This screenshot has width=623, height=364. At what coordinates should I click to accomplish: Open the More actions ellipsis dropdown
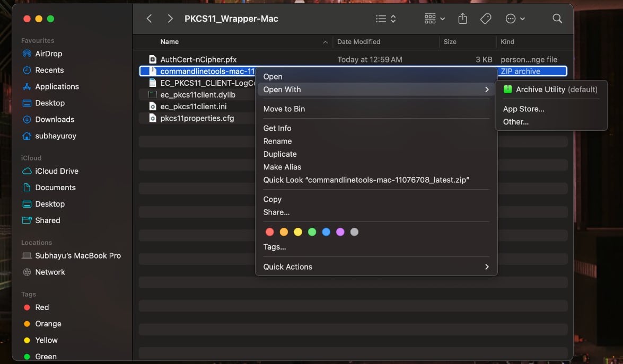point(515,19)
